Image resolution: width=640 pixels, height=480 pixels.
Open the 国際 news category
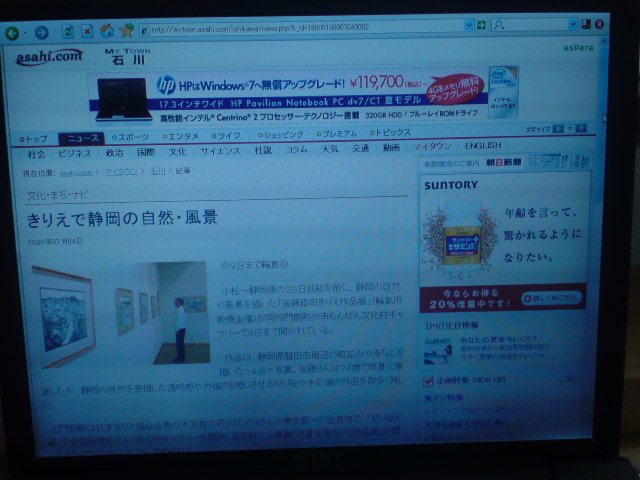pos(146,152)
